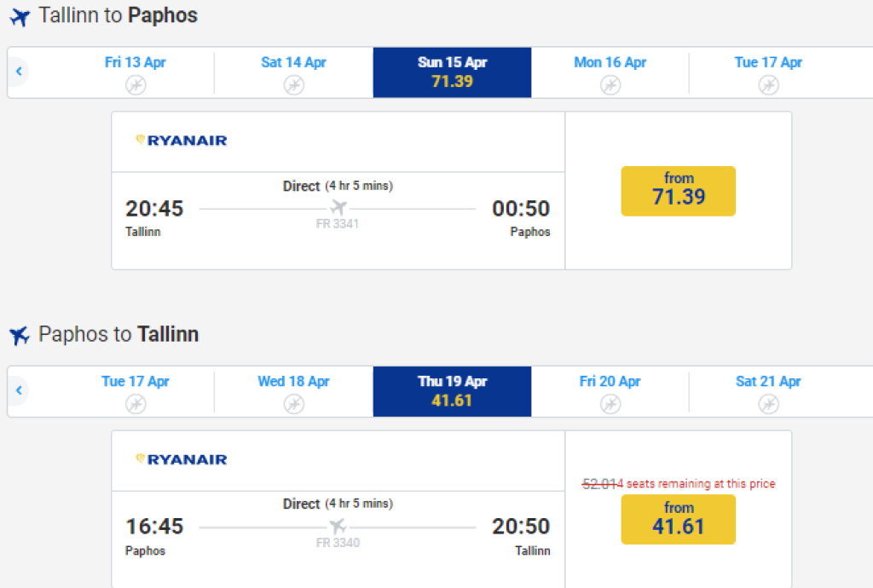
Task: Click the unavailable icon under Wed 18 Apr
Action: [294, 404]
